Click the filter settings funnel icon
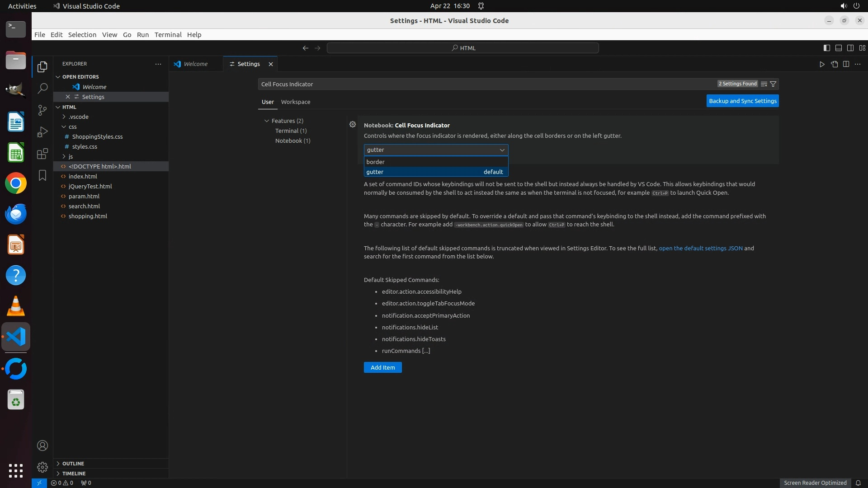Viewport: 868px width, 488px height. [773, 84]
